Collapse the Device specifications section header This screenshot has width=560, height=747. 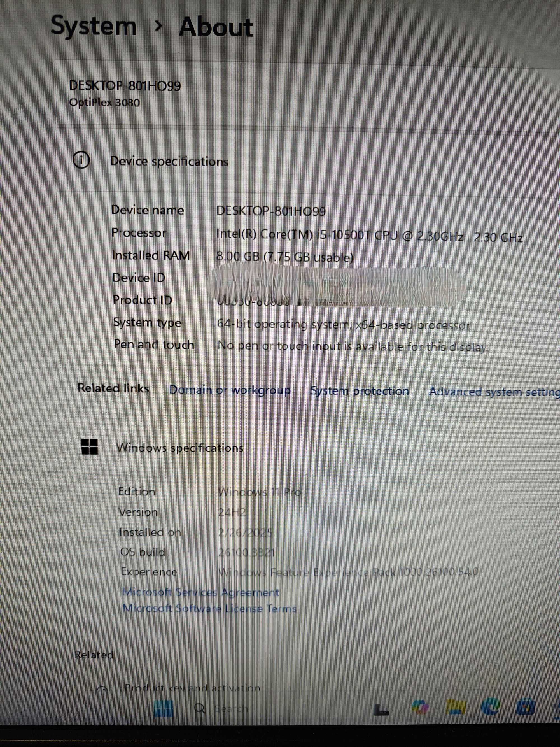(307, 161)
